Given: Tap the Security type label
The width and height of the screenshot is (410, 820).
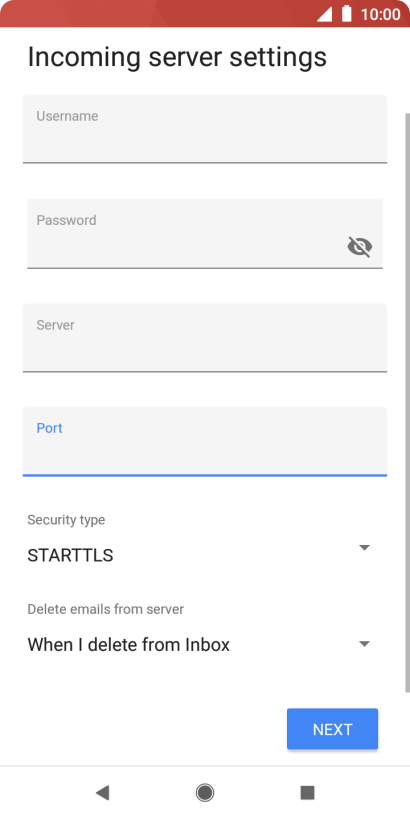Looking at the screenshot, I should (66, 520).
